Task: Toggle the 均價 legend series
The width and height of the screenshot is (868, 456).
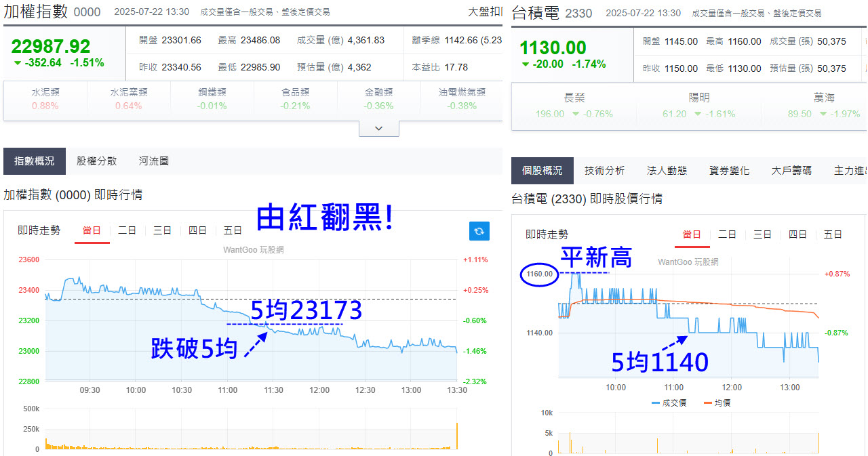Action: tap(717, 403)
